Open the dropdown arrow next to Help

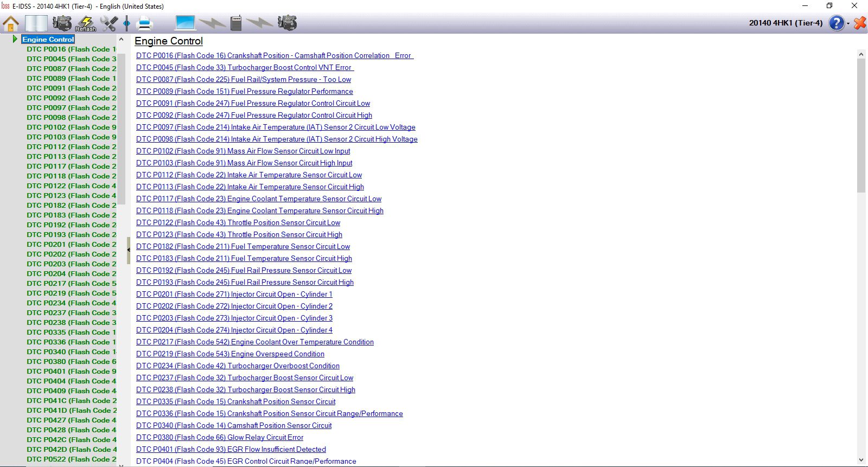(848, 24)
